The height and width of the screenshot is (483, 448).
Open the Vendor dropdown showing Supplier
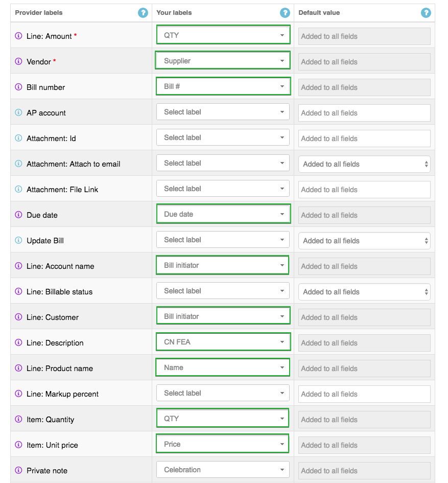(x=223, y=61)
